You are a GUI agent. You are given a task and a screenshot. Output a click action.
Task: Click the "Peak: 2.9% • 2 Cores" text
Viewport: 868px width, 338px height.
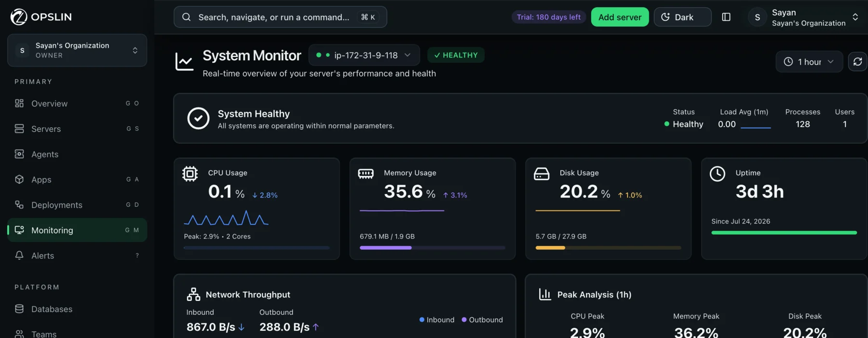[217, 236]
